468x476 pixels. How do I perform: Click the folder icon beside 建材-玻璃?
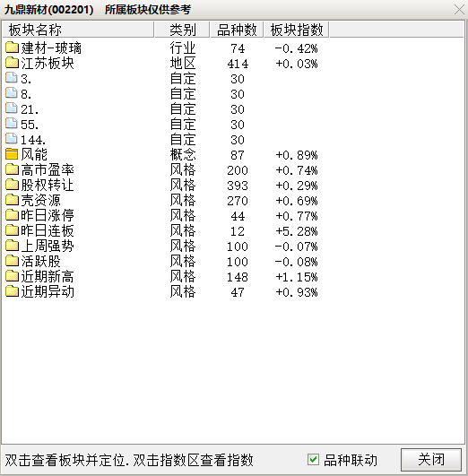click(x=12, y=48)
